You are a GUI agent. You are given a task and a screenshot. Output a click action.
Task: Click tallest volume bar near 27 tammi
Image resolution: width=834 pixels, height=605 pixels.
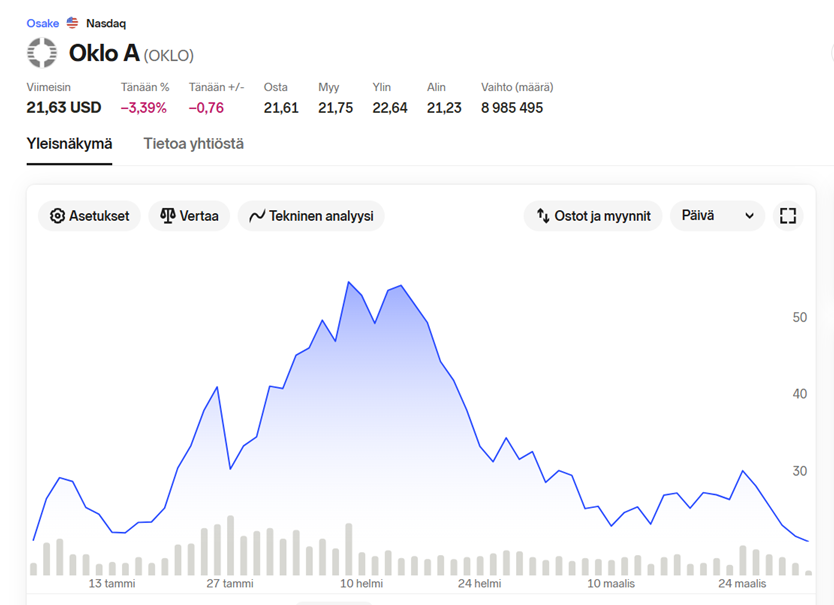(x=230, y=545)
